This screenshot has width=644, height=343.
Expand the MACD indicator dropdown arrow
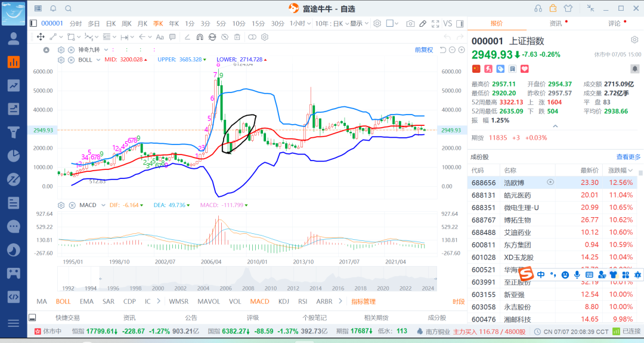pos(103,205)
